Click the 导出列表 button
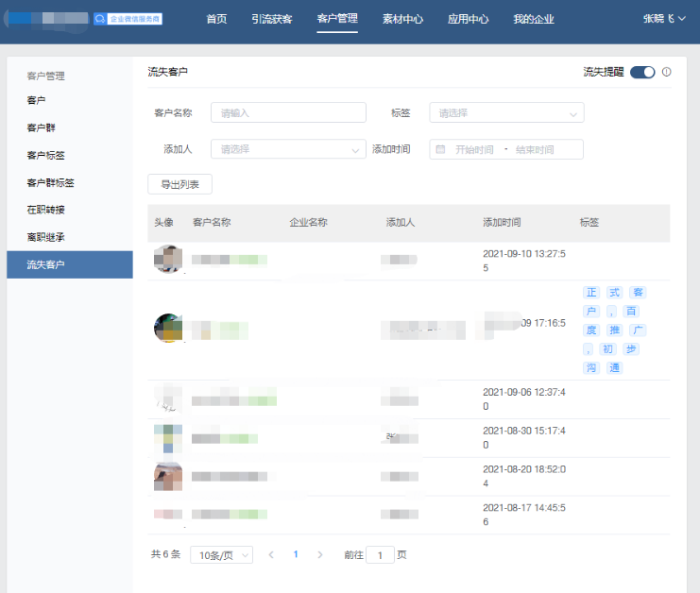Viewport: 700px width, 593px height. click(179, 184)
